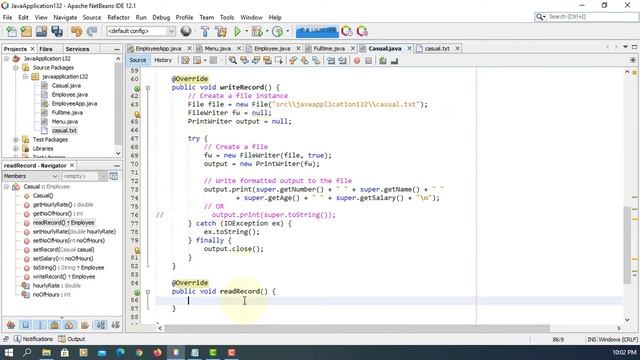Click the blue memory usage bar in the toolbar
This screenshot has width=640, height=360.
pyautogui.click(x=317, y=31)
